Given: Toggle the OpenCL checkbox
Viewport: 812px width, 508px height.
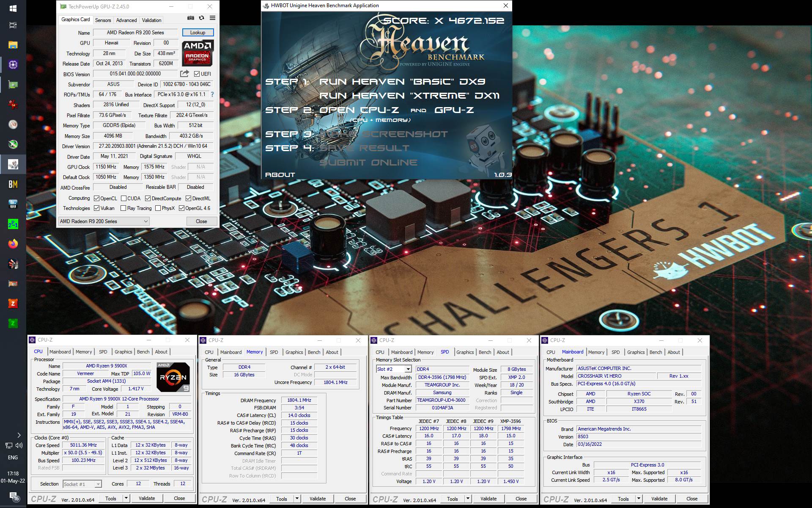Looking at the screenshot, I should tap(96, 199).
